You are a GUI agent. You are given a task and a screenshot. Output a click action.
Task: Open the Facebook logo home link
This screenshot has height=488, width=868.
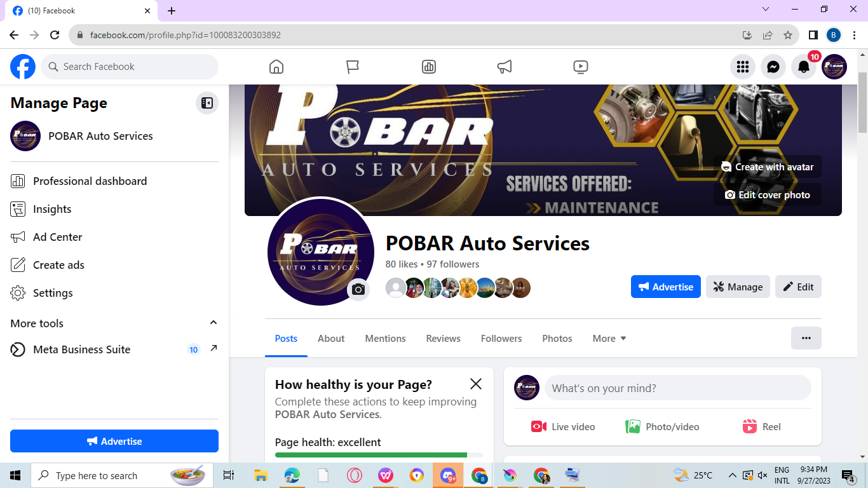[x=23, y=67]
